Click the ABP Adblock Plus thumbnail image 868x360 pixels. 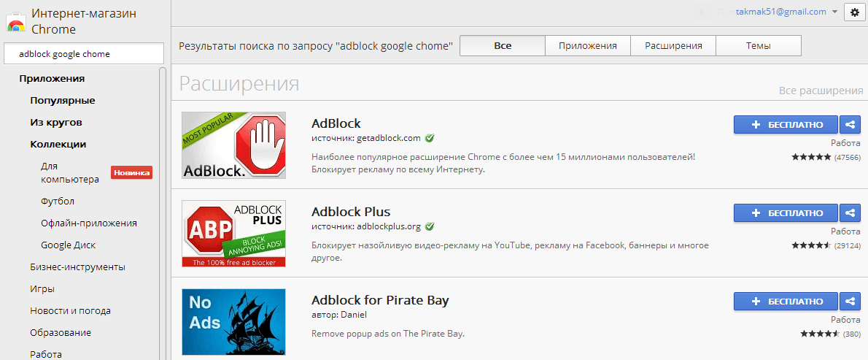(233, 234)
